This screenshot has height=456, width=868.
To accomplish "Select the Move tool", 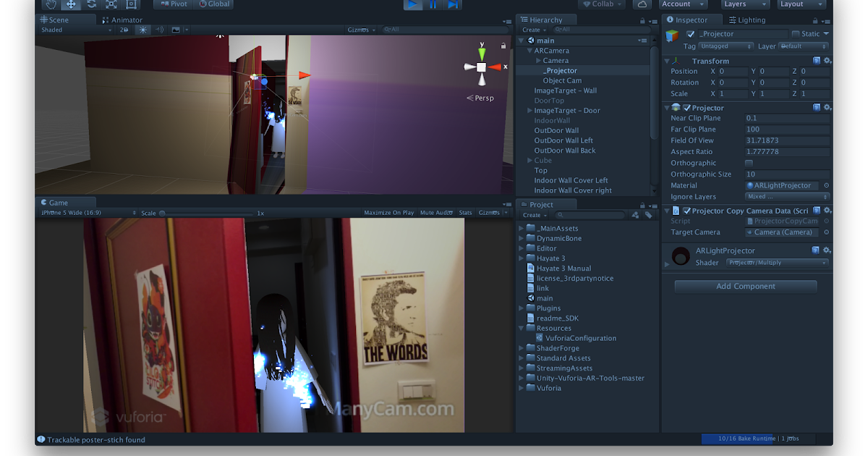I will (x=72, y=4).
